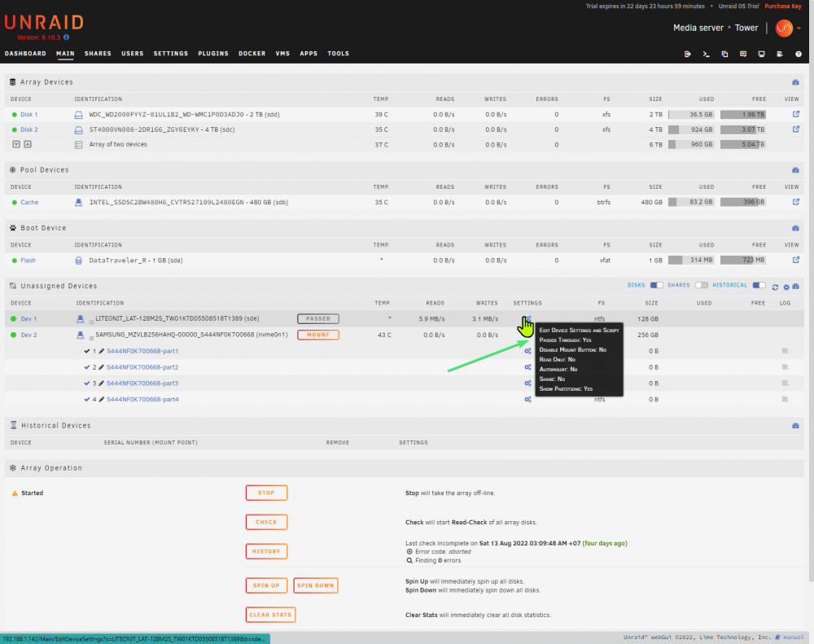Click the CLEAR STATS button
The image size is (814, 644).
[x=270, y=615]
